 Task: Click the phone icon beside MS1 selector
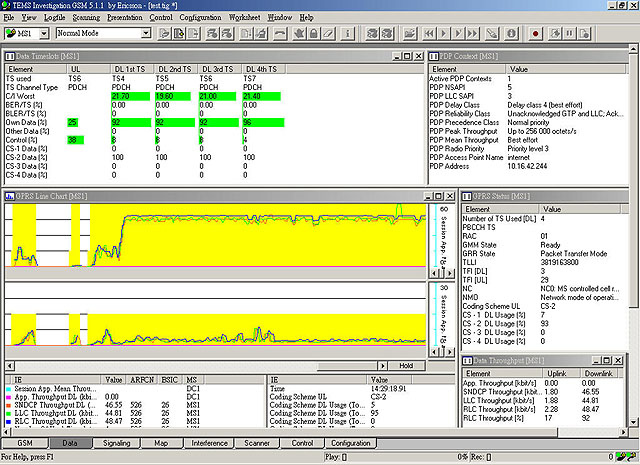click(11, 33)
